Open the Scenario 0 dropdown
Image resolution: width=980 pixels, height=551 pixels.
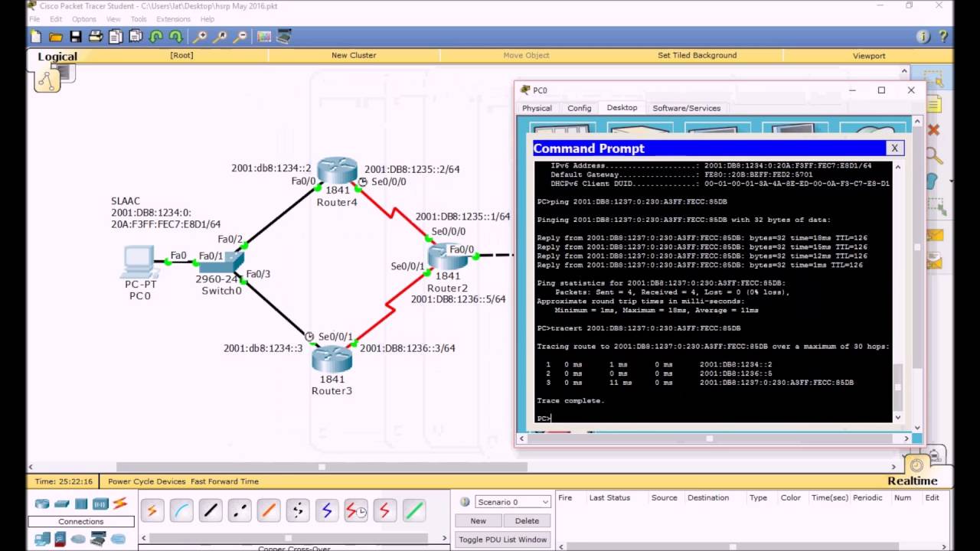click(x=513, y=502)
